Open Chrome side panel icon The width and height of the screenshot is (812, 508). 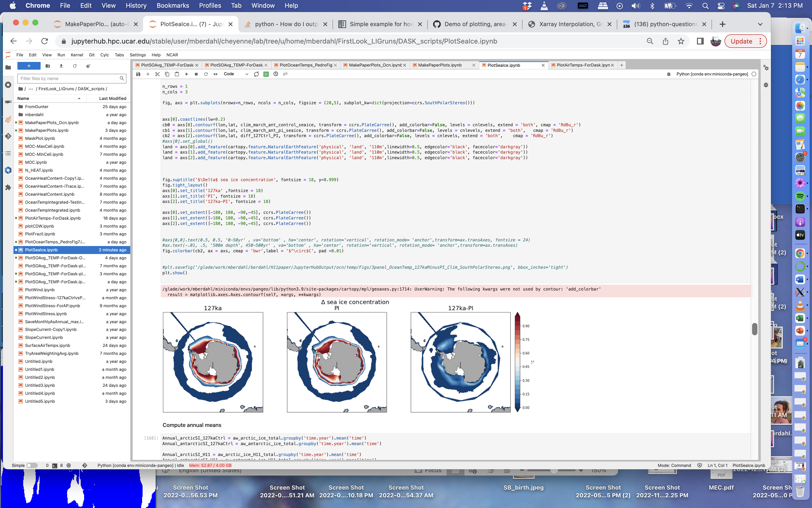pos(700,41)
